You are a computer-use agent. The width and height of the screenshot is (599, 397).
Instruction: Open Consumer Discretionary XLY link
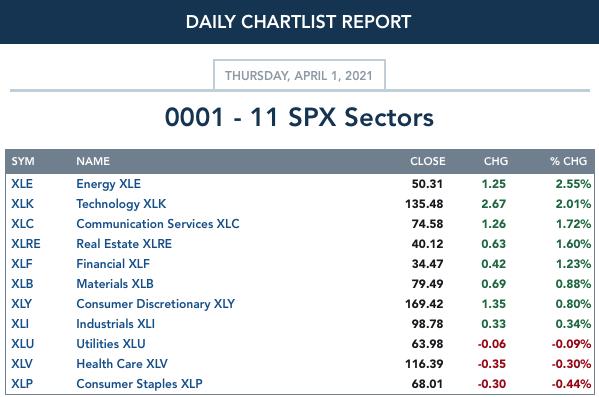(x=155, y=304)
